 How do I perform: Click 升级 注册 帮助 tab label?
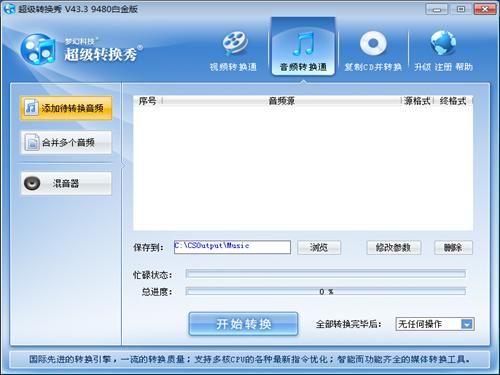coord(443,67)
